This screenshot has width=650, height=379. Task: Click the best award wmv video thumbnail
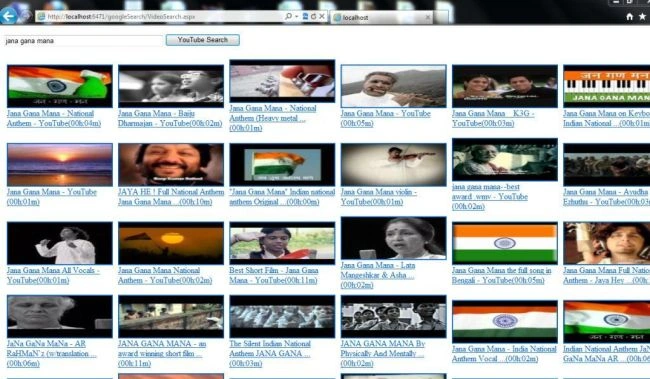pos(505,160)
